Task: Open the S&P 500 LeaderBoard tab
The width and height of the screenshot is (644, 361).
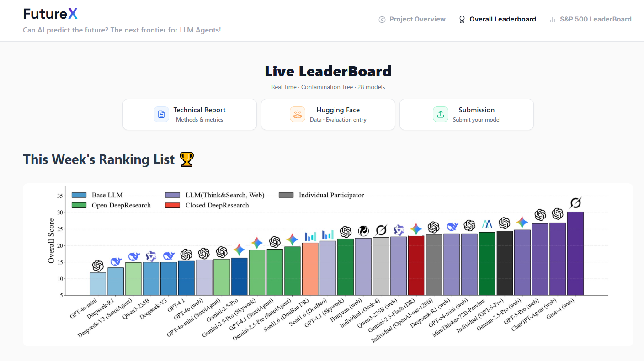Action: tap(595, 19)
